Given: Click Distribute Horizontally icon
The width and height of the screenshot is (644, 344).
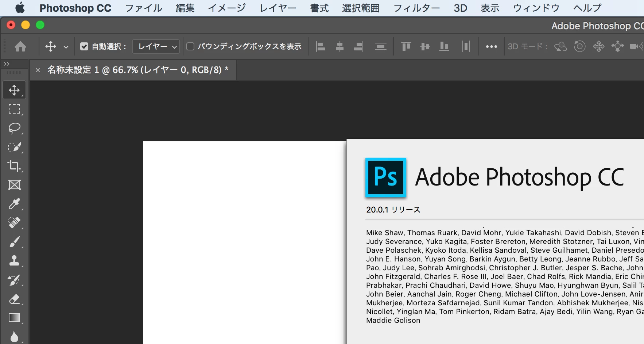Looking at the screenshot, I should click(x=466, y=46).
